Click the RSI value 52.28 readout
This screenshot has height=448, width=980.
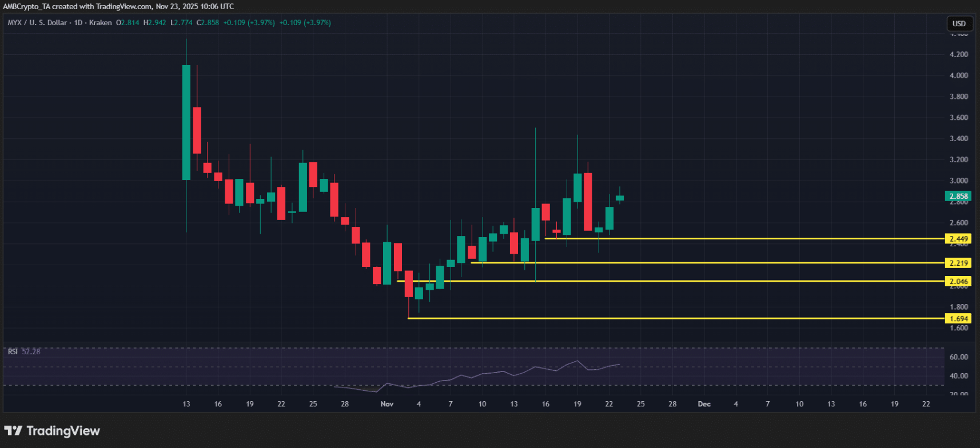point(31,351)
